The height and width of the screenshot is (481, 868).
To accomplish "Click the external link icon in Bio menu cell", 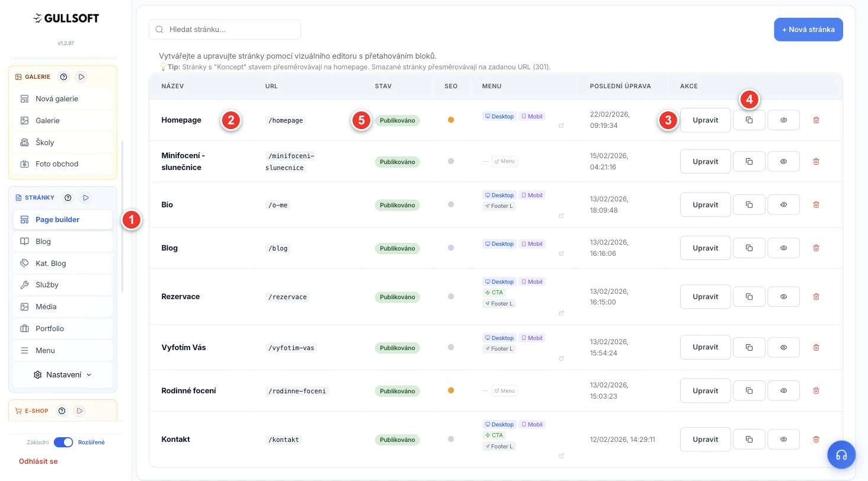I will tap(561, 216).
